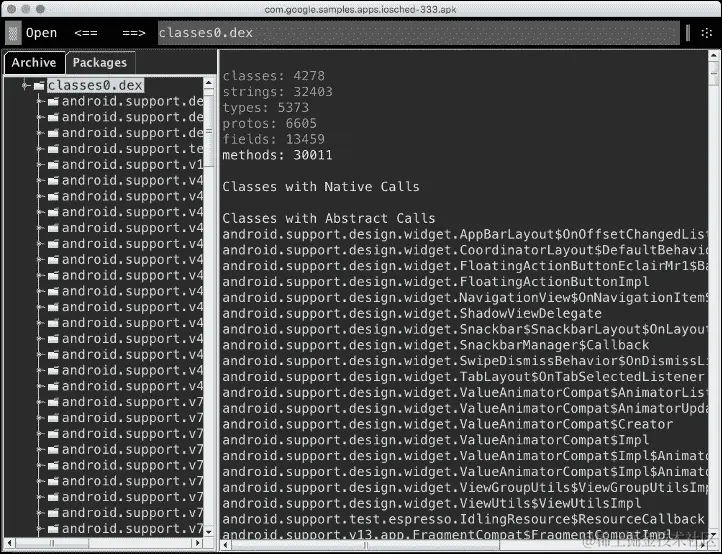Viewport: 722px width, 554px height.
Task: Expand the android.support.v1 tree node
Action: (x=41, y=164)
